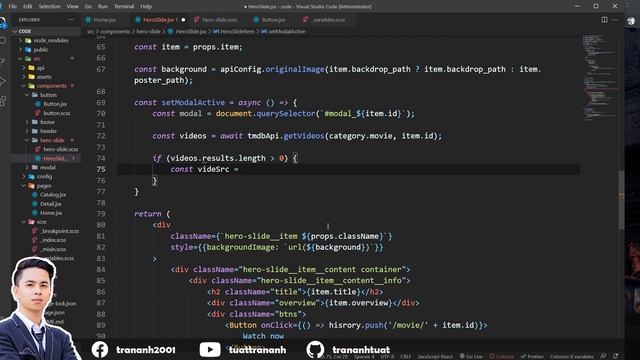Open button.scss in the explorer tree
Image resolution: width=640 pixels, height=360 pixels.
(46, 113)
